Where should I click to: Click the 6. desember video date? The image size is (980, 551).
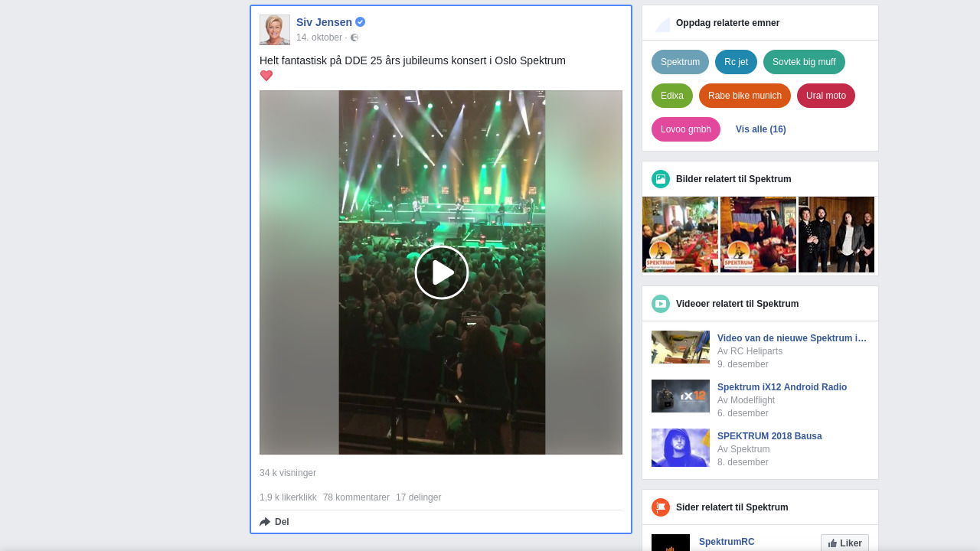[x=743, y=413]
